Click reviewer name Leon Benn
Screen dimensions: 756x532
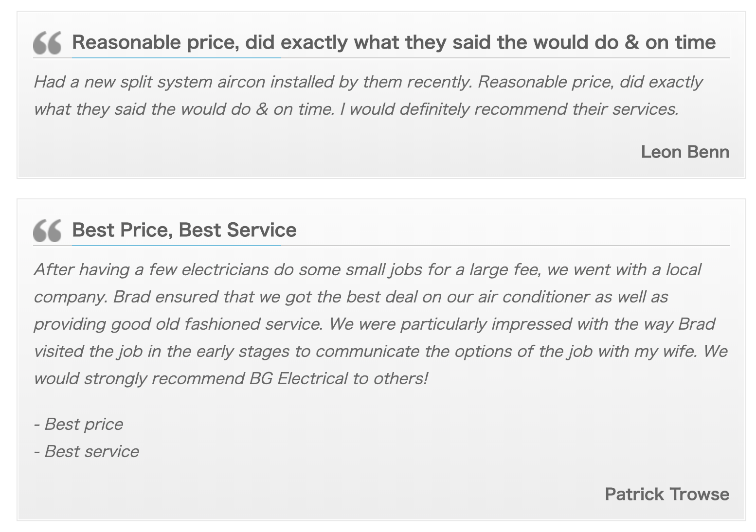685,152
